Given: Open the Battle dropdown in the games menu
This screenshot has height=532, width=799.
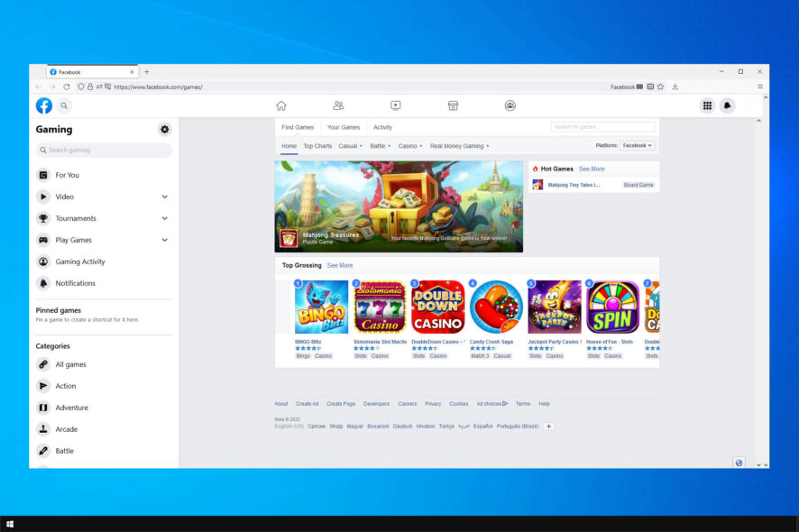Looking at the screenshot, I should (381, 146).
